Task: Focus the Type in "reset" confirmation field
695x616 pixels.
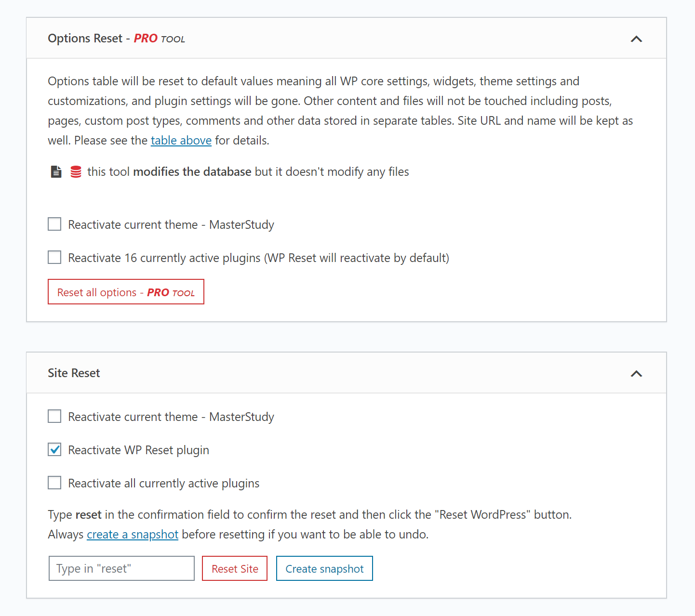Action: click(x=121, y=569)
